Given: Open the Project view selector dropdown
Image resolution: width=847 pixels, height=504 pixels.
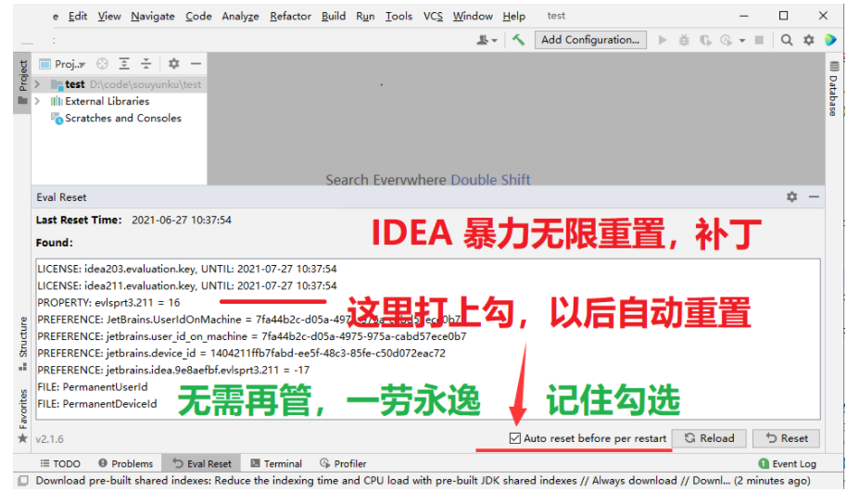Looking at the screenshot, I should point(63,64).
